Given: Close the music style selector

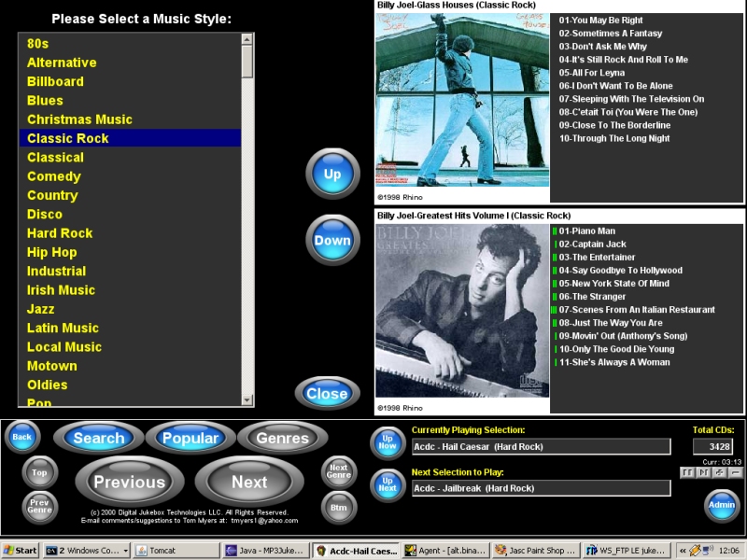Looking at the screenshot, I should (x=328, y=393).
